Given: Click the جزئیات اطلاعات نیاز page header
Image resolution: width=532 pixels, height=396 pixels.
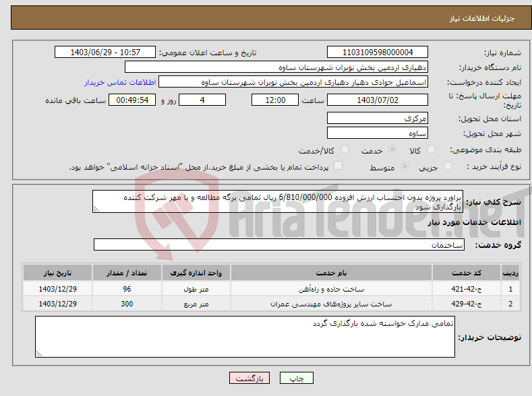Looking at the screenshot, I should [482, 18].
